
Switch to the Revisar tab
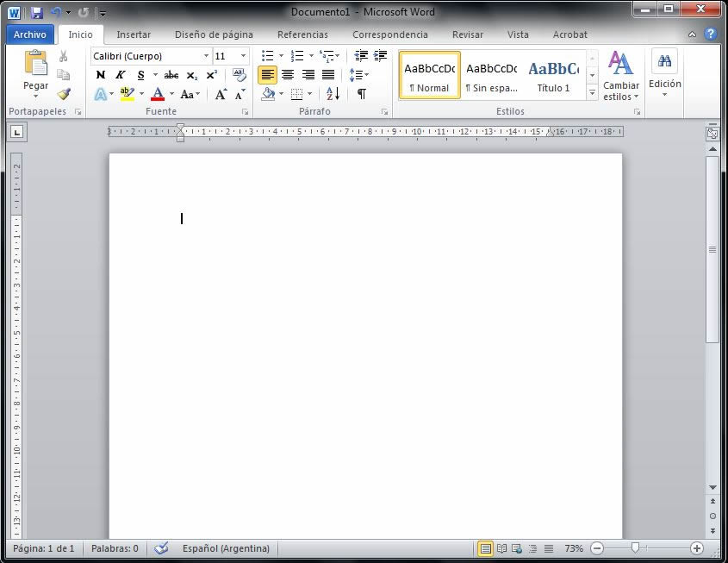(x=468, y=34)
